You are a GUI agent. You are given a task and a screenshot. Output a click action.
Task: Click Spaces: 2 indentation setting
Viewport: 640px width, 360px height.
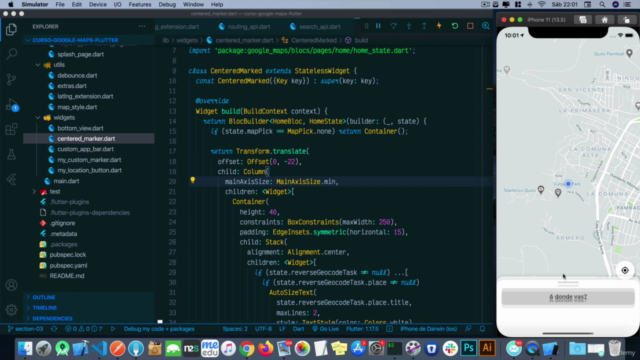coord(235,329)
